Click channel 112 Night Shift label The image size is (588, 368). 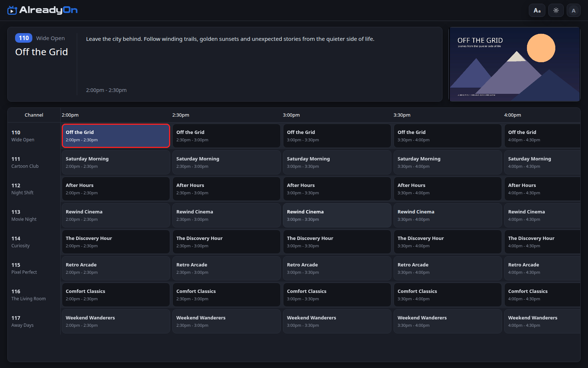tap(34, 189)
